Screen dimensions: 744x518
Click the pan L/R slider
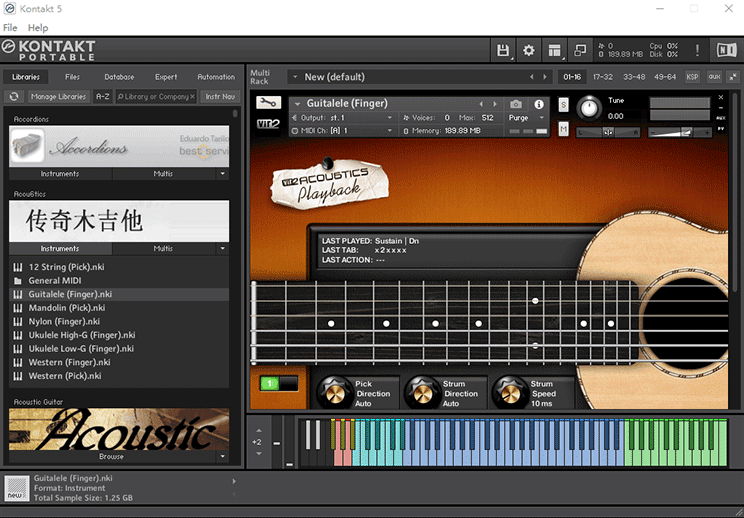pos(608,132)
